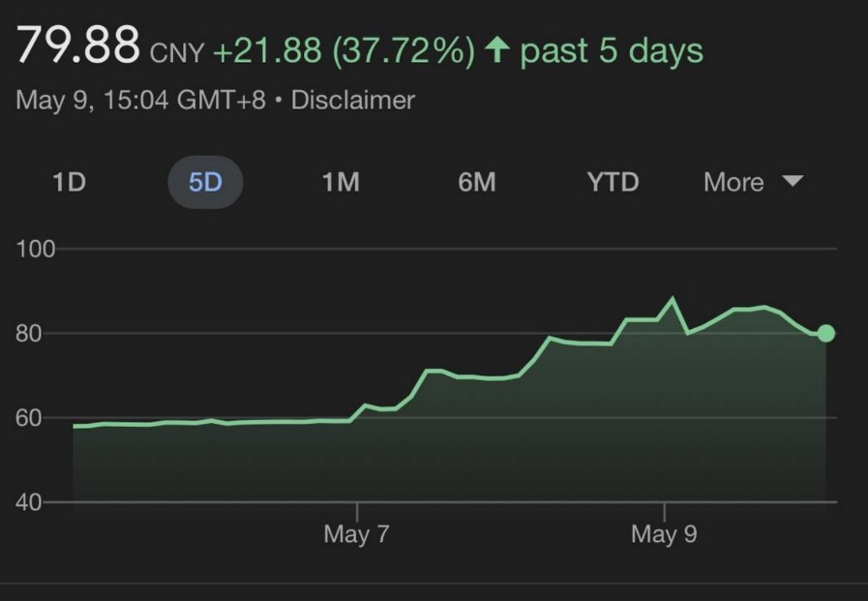Screen dimensions: 868x601
Task: Click the green upward arrow icon
Action: pyautogui.click(x=498, y=50)
